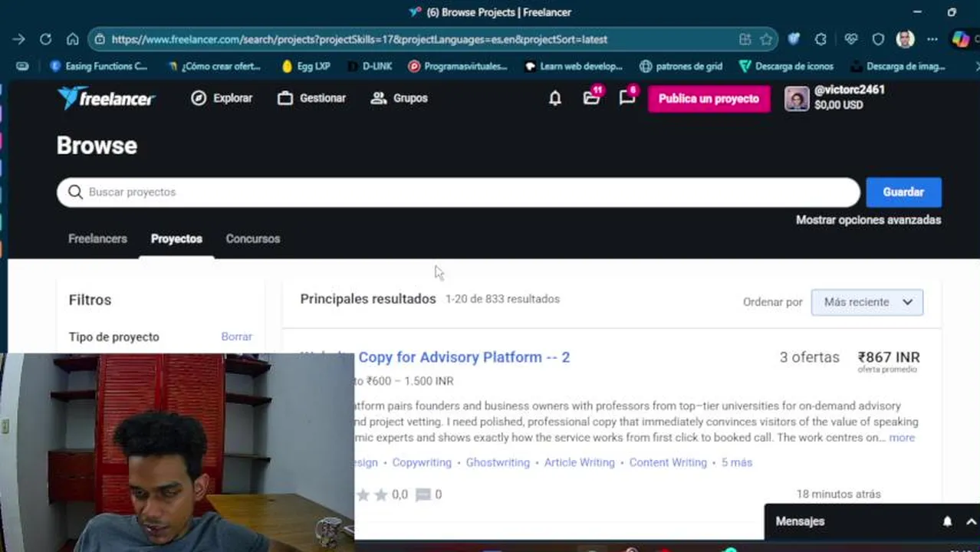The height and width of the screenshot is (552, 980).
Task: Open '¿Cómo crear ofert...' bookmark
Action: [214, 66]
